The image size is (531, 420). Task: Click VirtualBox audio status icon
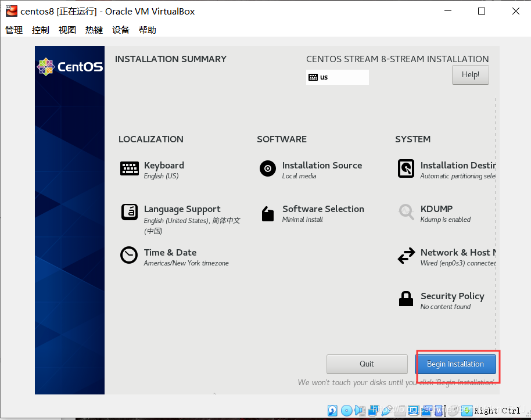tap(360, 411)
